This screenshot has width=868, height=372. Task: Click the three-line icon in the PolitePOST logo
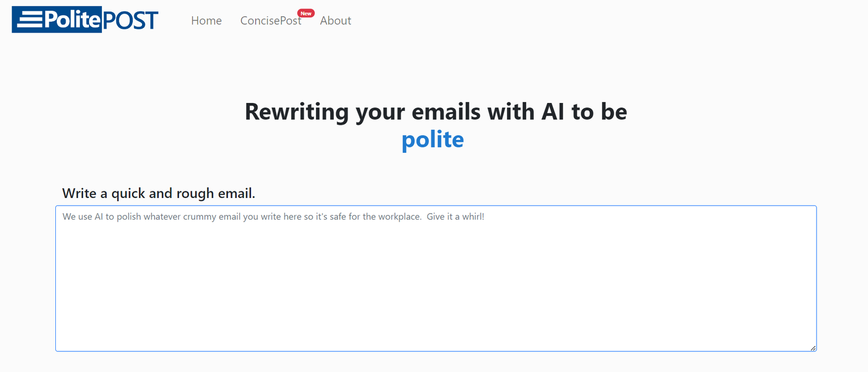[30, 20]
